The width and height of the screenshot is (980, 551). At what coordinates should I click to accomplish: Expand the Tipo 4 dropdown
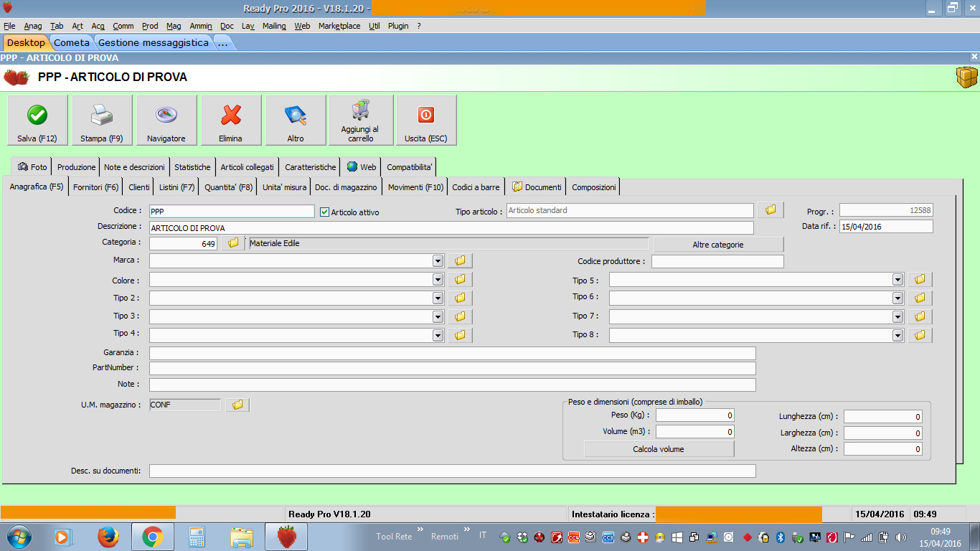coord(438,335)
